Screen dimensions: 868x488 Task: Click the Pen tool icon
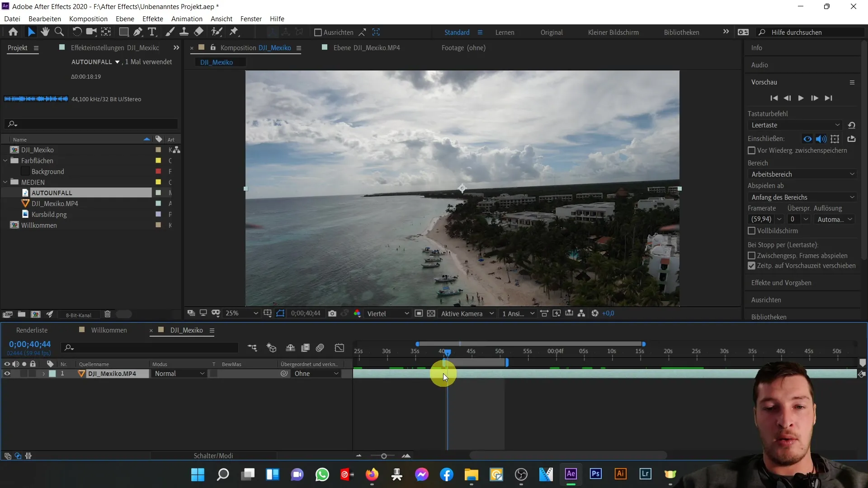136,32
